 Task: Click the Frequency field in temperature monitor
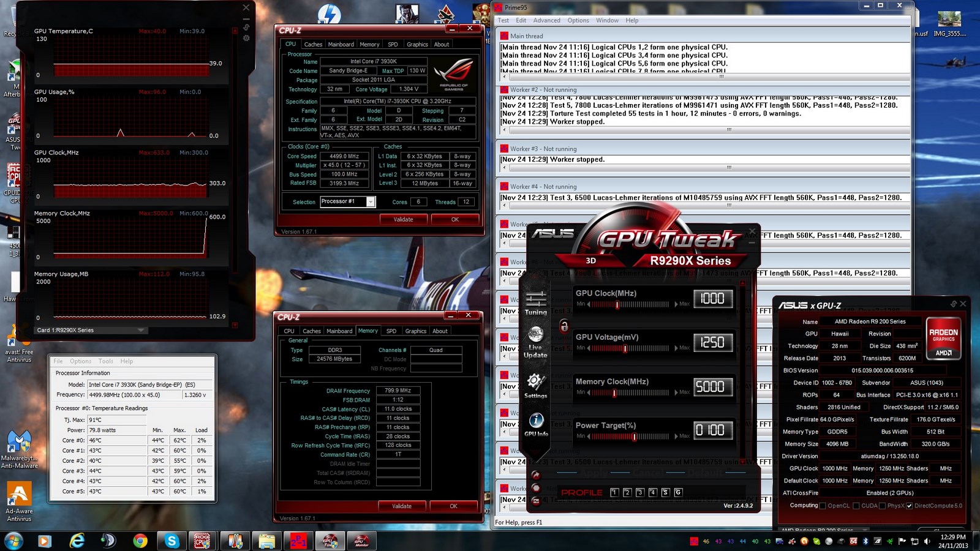click(134, 395)
